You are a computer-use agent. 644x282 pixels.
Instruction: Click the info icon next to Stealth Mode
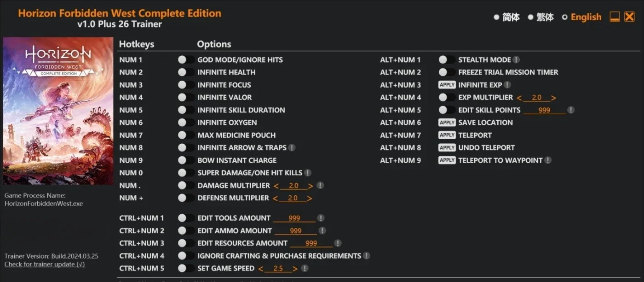[x=517, y=60]
